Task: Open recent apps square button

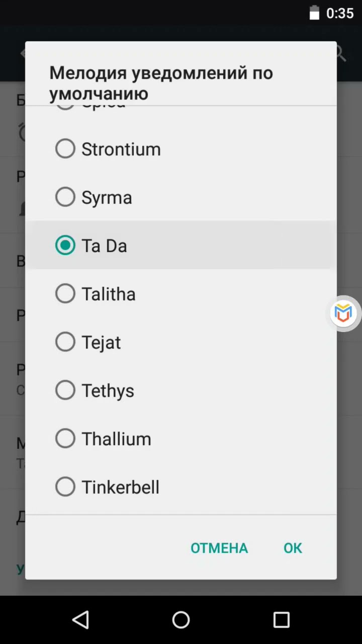Action: coord(282,620)
